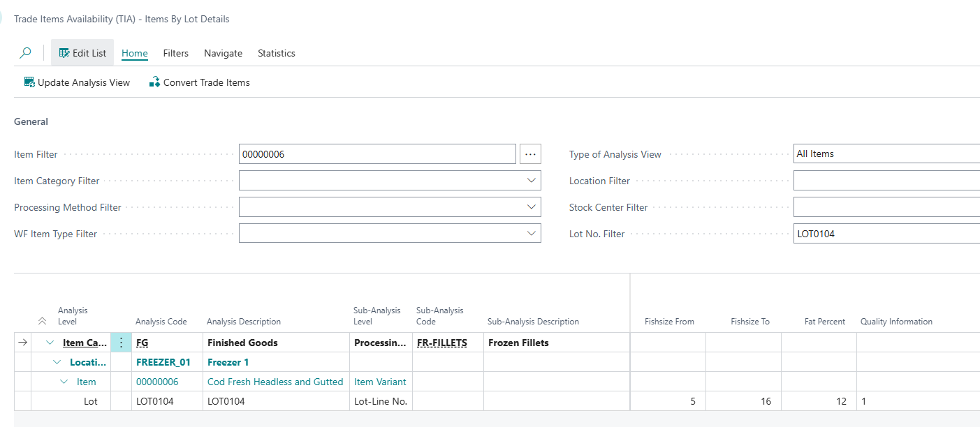Open the Navigate tab
Viewport: 980px width, 427px height.
223,53
